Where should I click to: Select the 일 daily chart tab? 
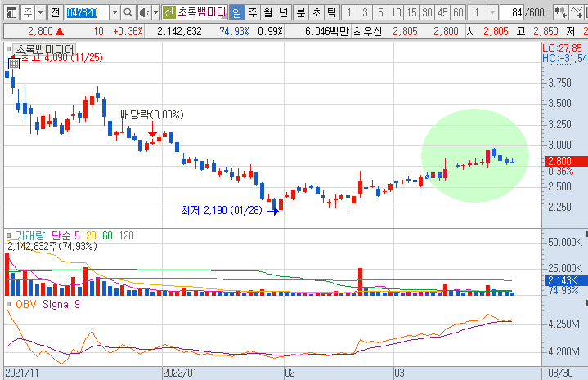click(x=237, y=13)
